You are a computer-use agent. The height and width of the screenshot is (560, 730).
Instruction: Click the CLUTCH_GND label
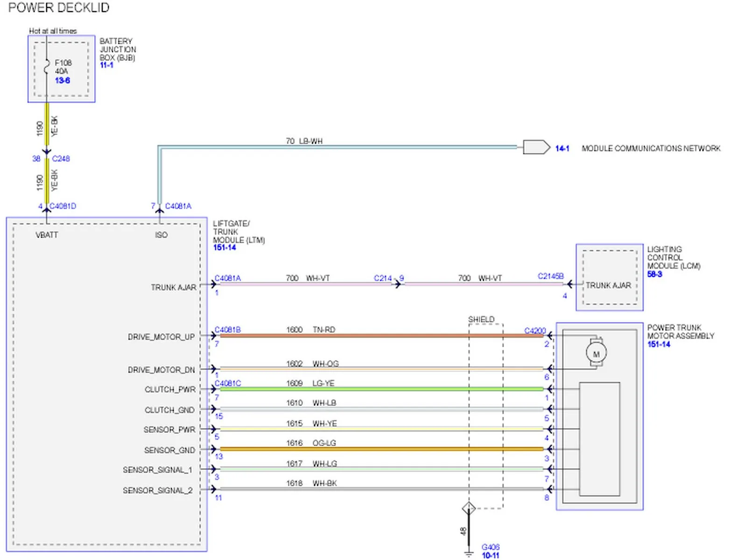(169, 410)
